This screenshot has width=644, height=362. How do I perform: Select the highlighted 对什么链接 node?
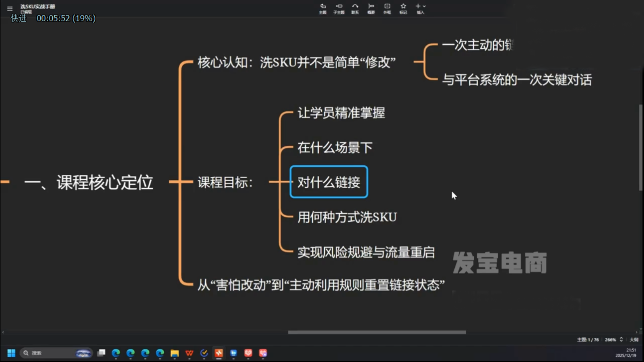tap(329, 182)
